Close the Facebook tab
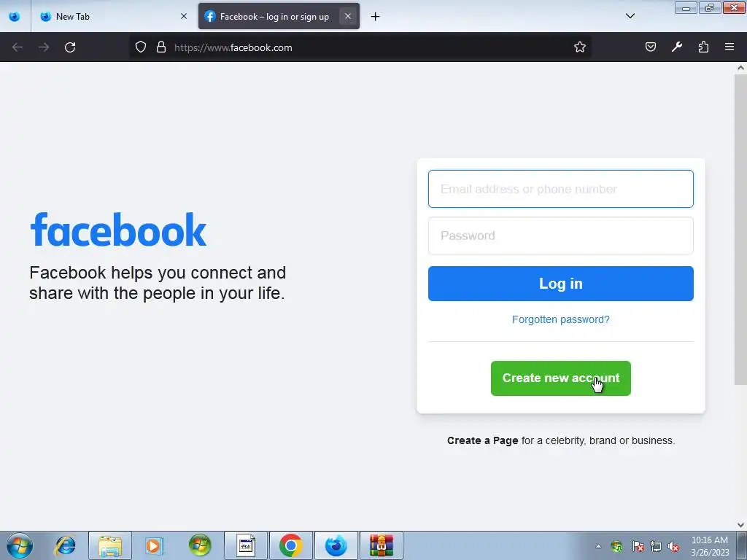Screen dimensions: 747x560 348,16
